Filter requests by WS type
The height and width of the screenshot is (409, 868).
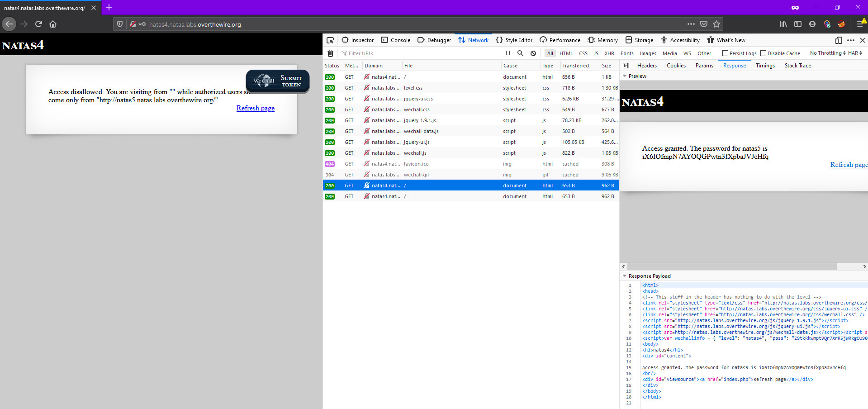click(x=687, y=53)
